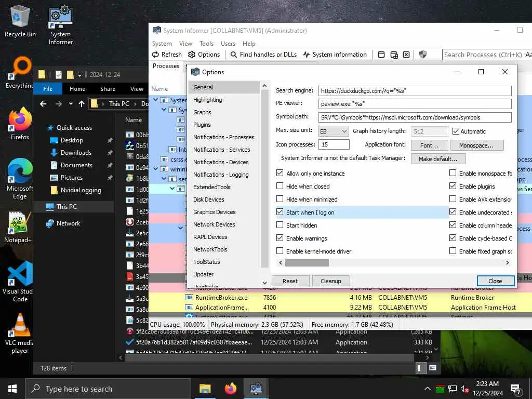Viewport: 532px width, 399px height.
Task: Open the Recycle Bin desktop icon
Action: tap(20, 21)
